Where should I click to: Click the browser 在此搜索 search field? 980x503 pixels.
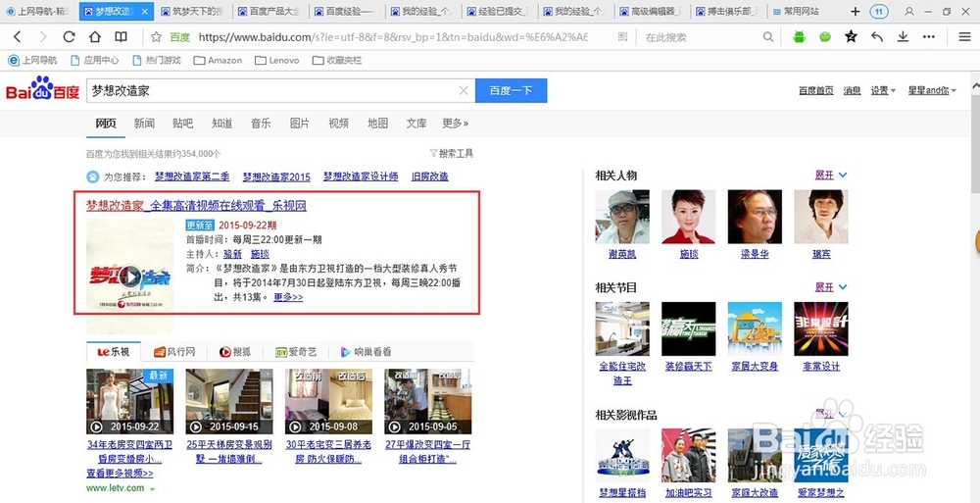[700, 37]
